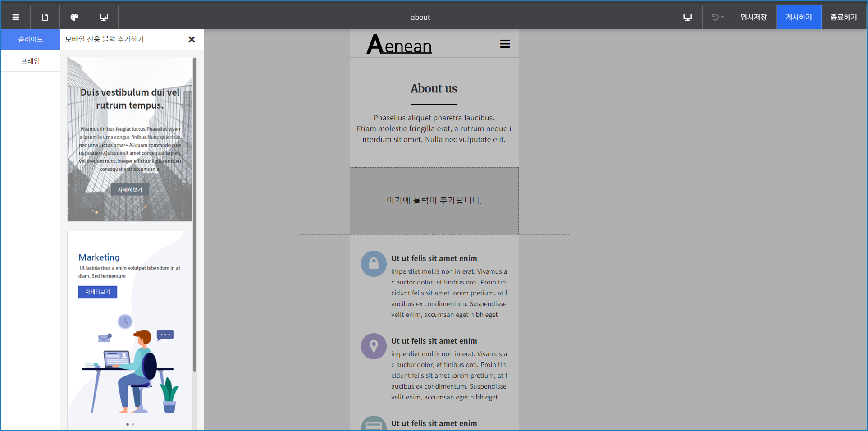Click the 임시저장 button

[754, 17]
